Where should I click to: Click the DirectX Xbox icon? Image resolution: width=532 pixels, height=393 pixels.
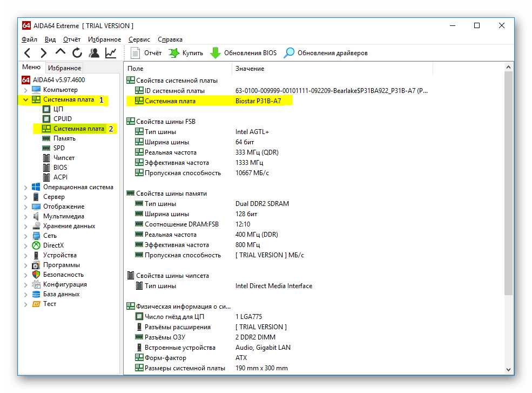point(36,245)
